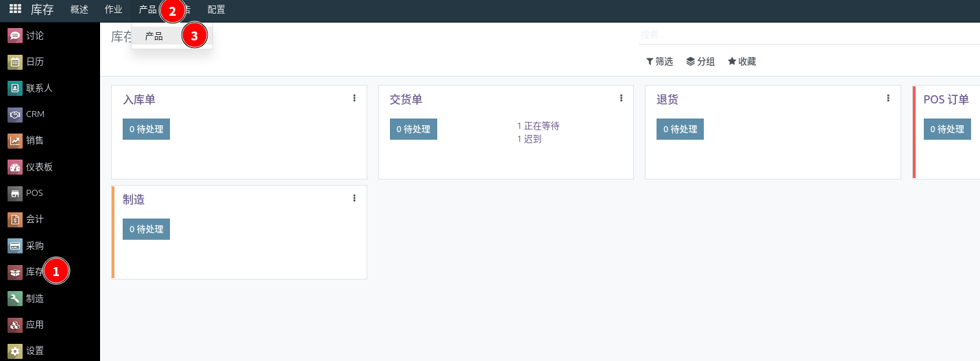This screenshot has width=980, height=361.
Task: Click 0 待处理 button in 退货
Action: tap(680, 129)
